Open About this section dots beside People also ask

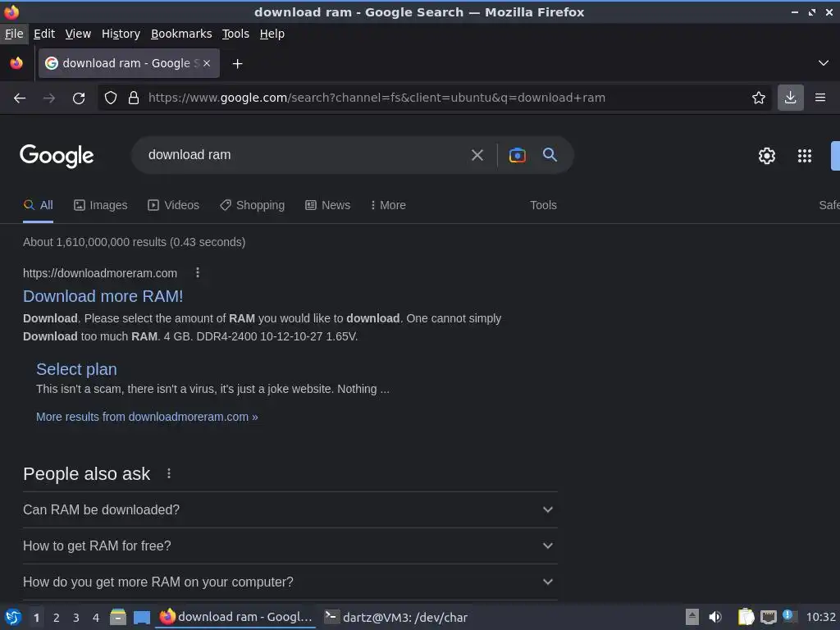(x=169, y=473)
